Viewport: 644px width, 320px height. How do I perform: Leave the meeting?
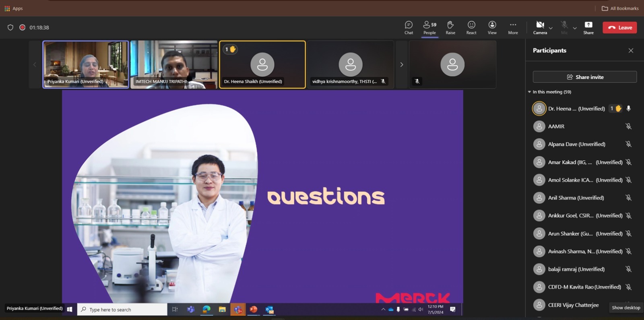[x=619, y=27]
